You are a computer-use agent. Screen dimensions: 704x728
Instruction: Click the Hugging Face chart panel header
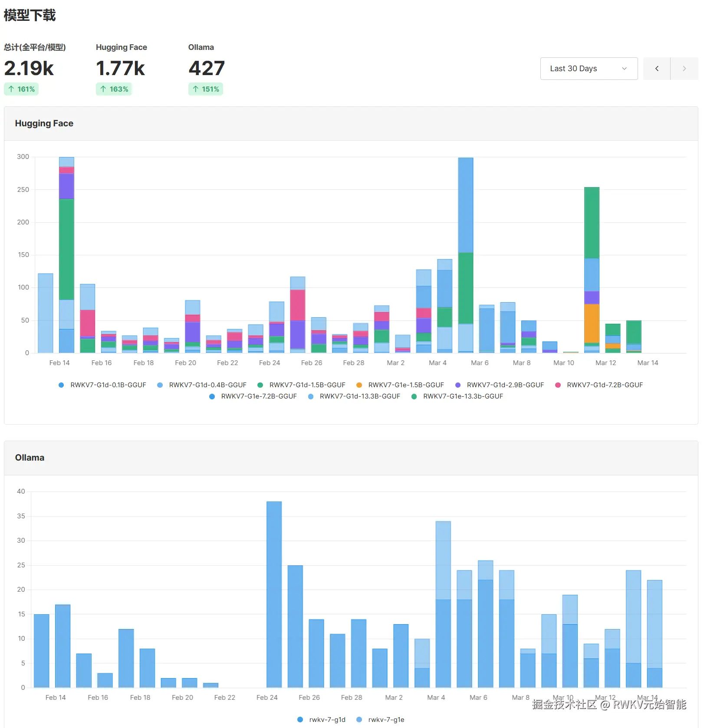click(351, 124)
